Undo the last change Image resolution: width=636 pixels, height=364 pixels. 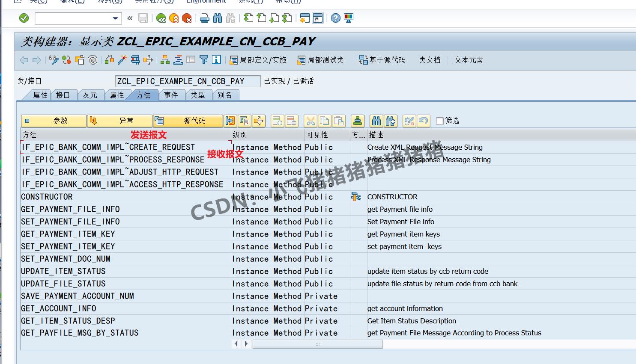pos(424,121)
